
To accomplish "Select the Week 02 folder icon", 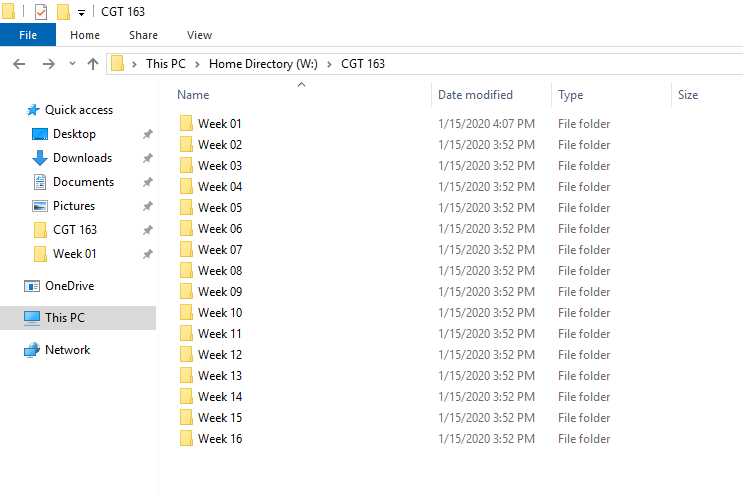I will click(186, 144).
